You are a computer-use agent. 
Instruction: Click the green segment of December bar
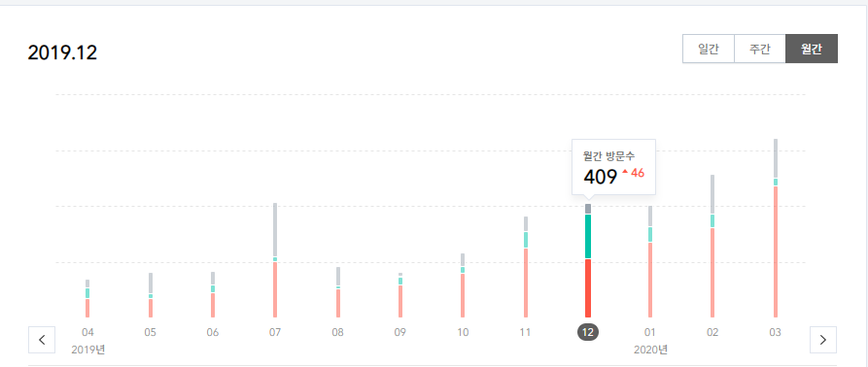(x=588, y=237)
